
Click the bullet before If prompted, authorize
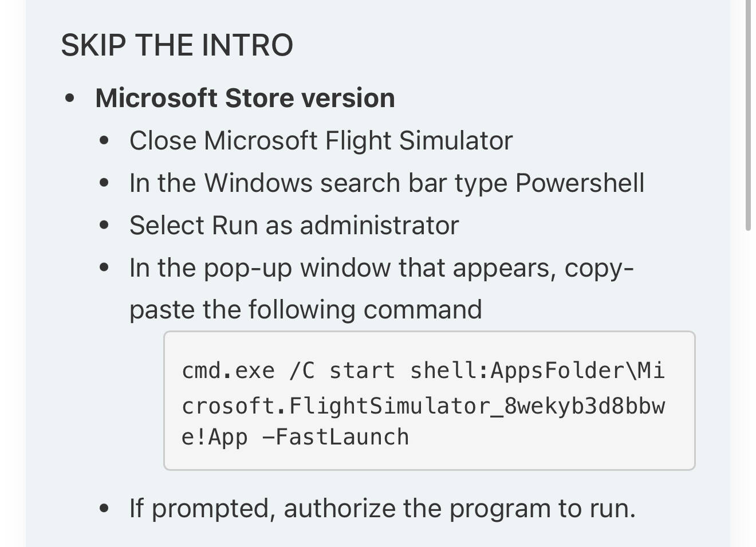point(104,508)
